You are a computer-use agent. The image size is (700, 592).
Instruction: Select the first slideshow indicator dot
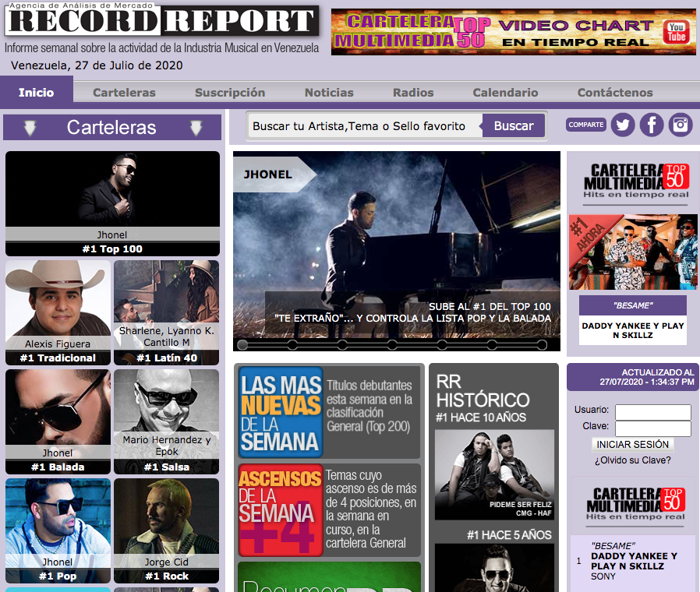pyautogui.click(x=242, y=344)
